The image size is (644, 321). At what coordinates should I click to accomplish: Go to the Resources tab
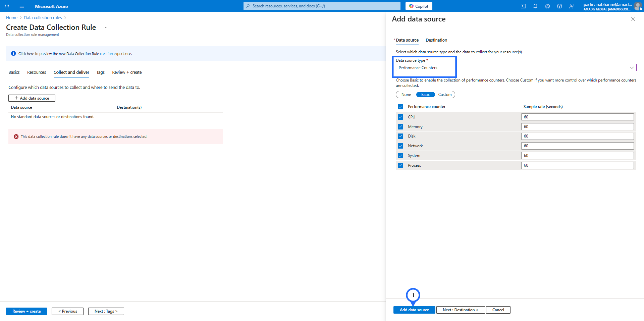(37, 72)
